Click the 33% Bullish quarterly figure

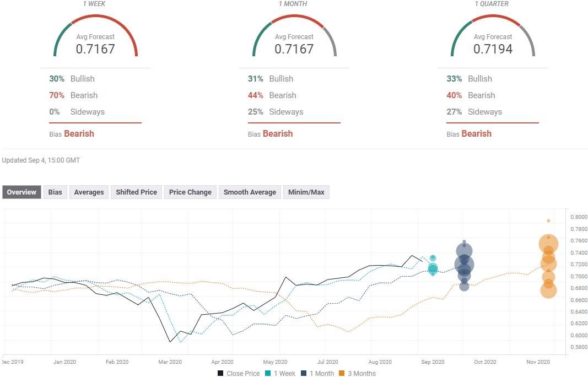(469, 79)
